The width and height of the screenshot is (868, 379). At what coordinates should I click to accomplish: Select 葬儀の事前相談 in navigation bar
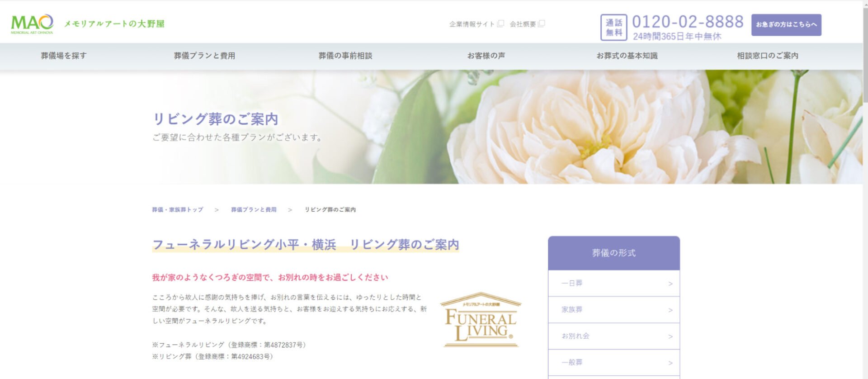345,56
